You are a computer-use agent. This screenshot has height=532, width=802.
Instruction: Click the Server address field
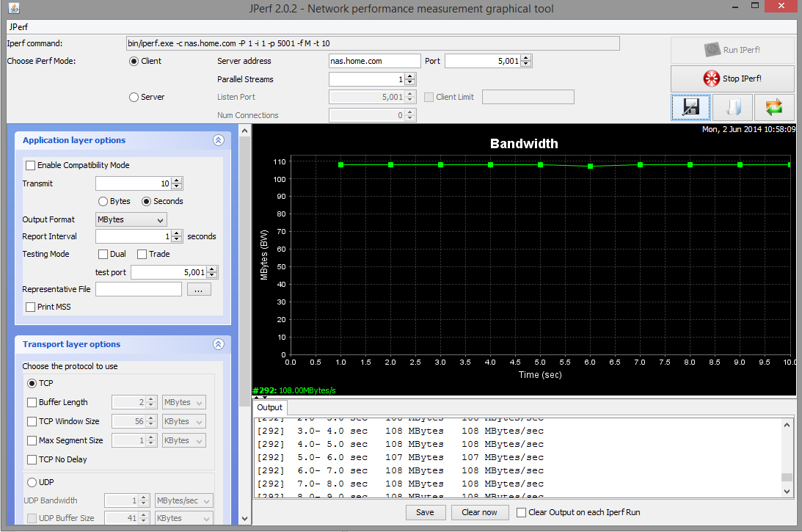(x=374, y=61)
